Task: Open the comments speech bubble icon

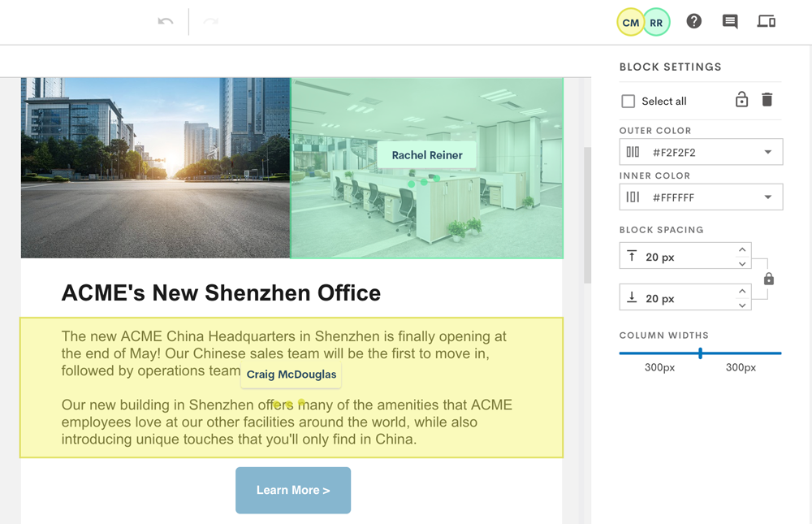Action: pos(730,22)
